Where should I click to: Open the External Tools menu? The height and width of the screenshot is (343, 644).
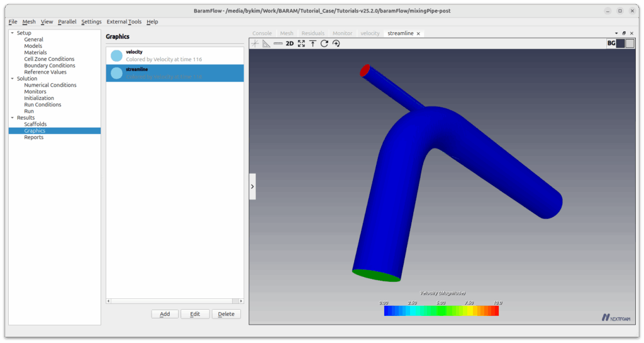pos(124,22)
